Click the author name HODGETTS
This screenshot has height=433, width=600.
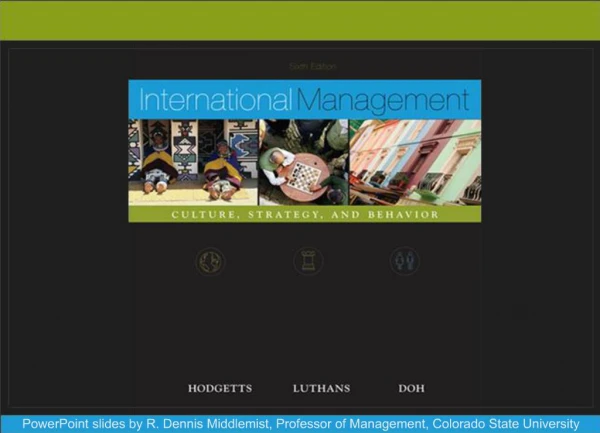pyautogui.click(x=220, y=389)
